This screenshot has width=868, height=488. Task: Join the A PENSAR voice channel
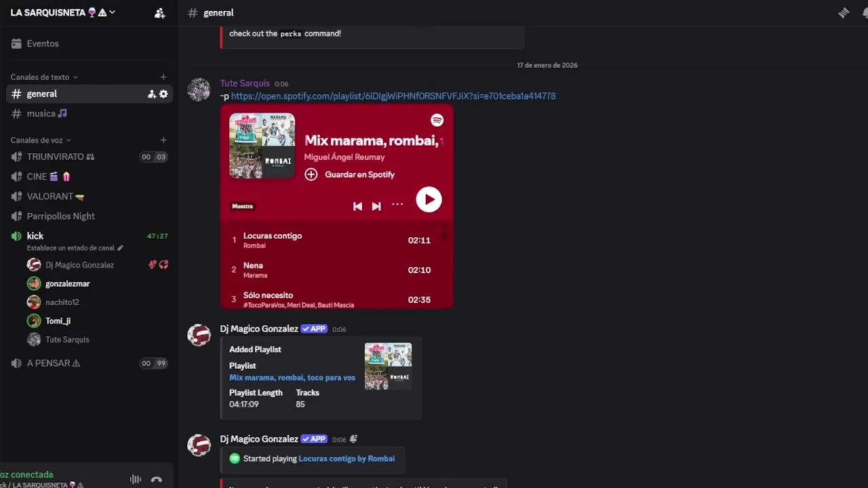(x=88, y=363)
